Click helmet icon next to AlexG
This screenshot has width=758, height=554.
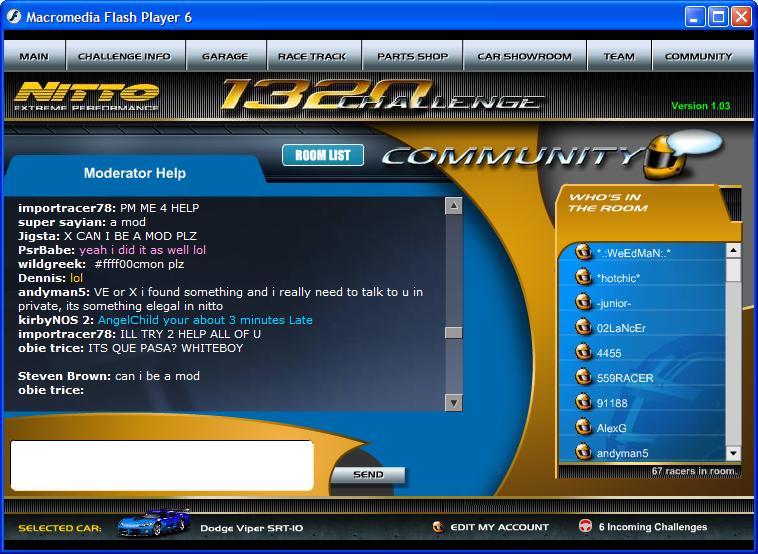(583, 426)
